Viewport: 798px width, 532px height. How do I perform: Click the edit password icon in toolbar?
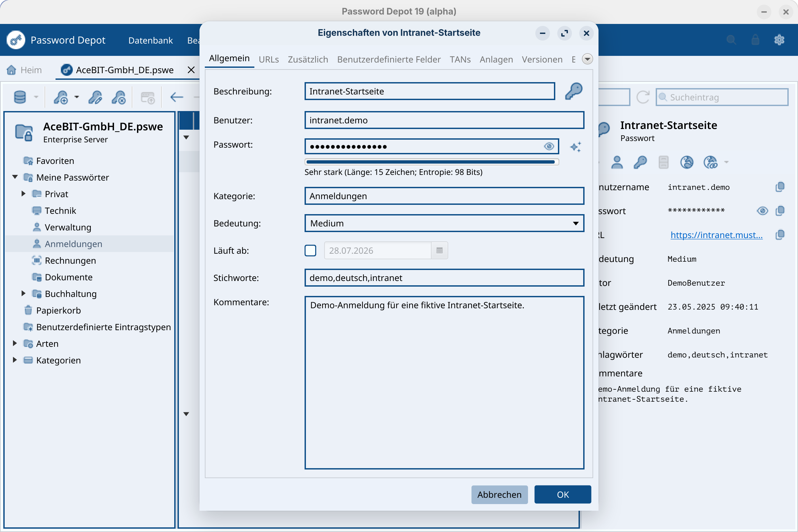tap(95, 97)
